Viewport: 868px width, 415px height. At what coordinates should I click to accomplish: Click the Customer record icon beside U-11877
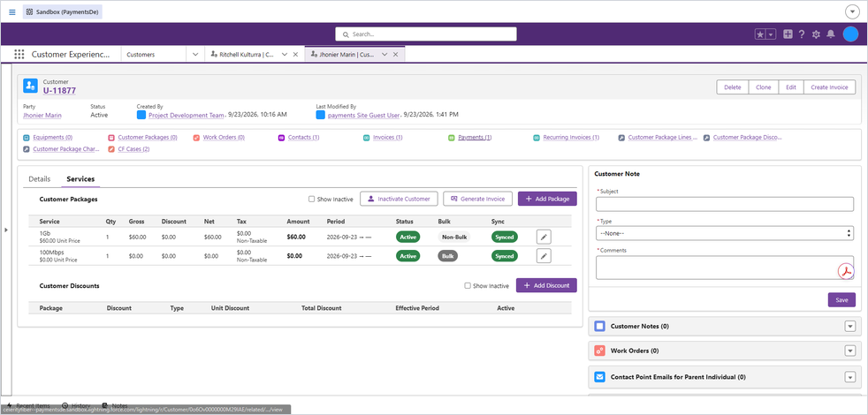pyautogui.click(x=30, y=86)
